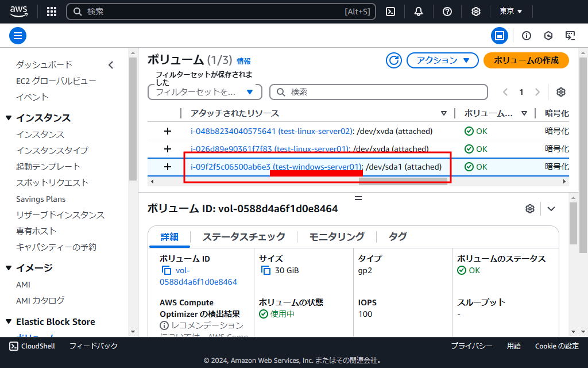
Task: Open the help question mark menu
Action: coord(447,11)
